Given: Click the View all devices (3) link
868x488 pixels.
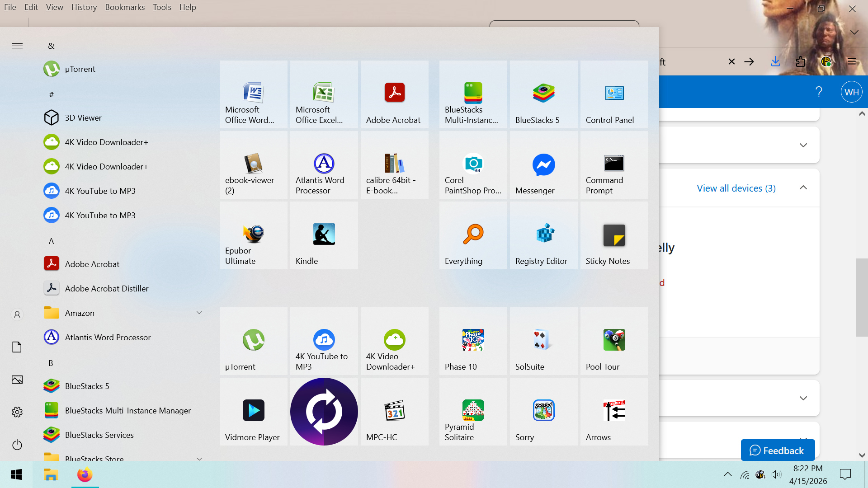Looking at the screenshot, I should [736, 188].
